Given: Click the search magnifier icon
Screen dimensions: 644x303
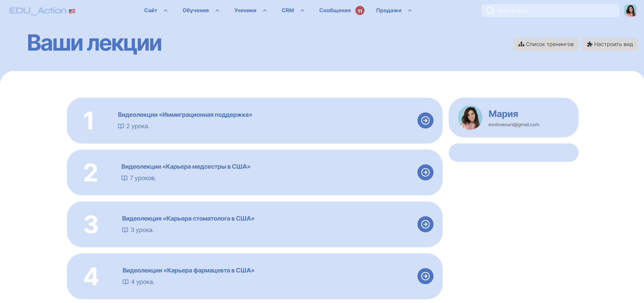Looking at the screenshot, I should click(490, 10).
